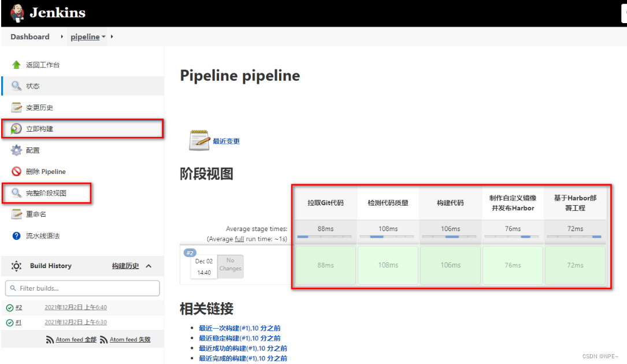
Task: Click the 2021年12月2日 上午6:40 build date link
Action: pos(76,307)
